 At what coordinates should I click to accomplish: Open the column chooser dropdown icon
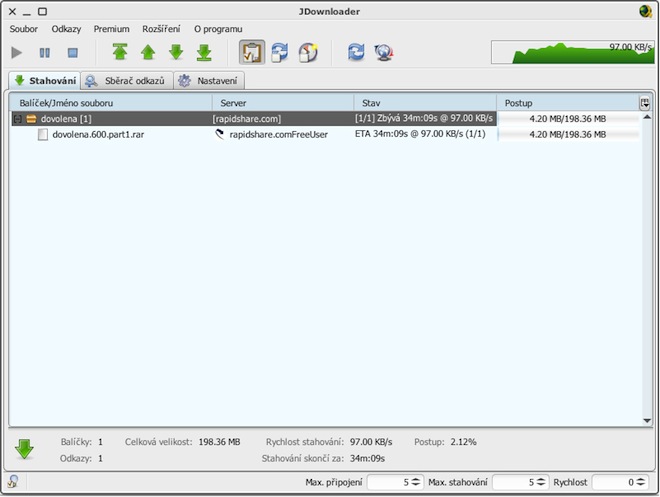point(645,103)
